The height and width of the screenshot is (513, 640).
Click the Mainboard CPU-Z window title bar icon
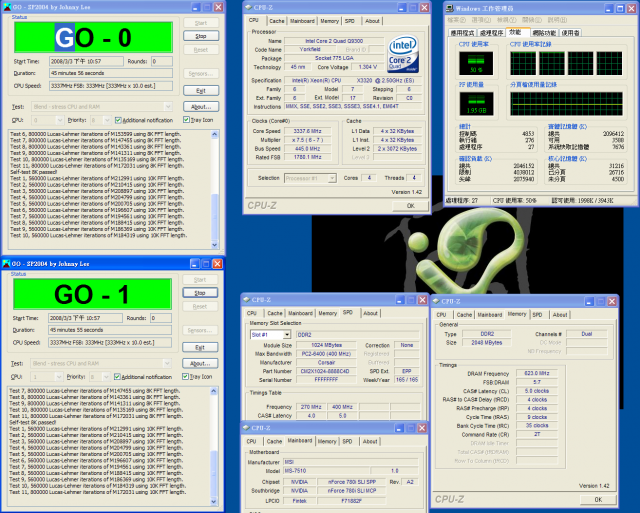click(246, 428)
